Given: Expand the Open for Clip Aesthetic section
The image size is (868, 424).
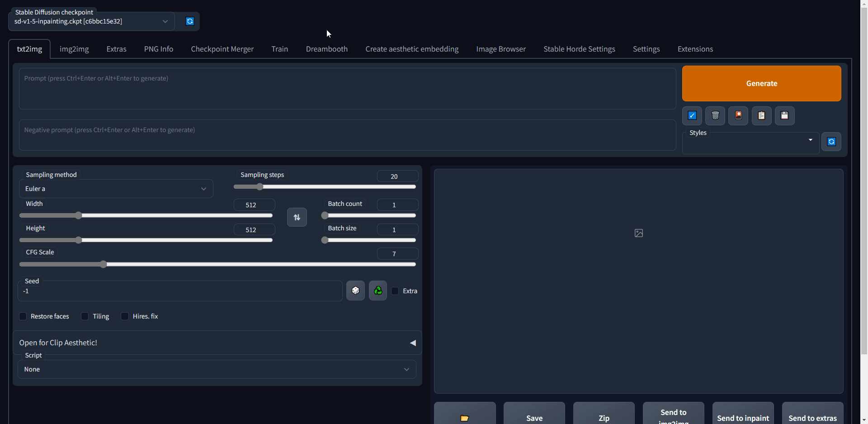Looking at the screenshot, I should [217, 343].
